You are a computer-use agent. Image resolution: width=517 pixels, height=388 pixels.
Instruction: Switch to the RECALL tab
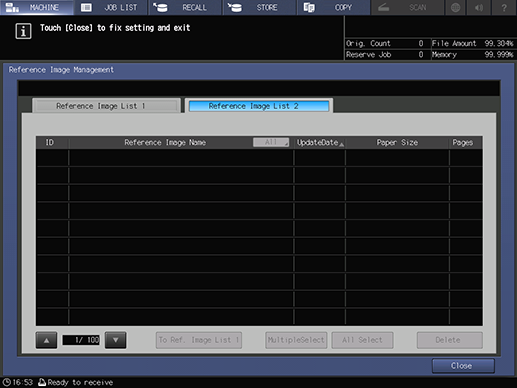[185, 7]
